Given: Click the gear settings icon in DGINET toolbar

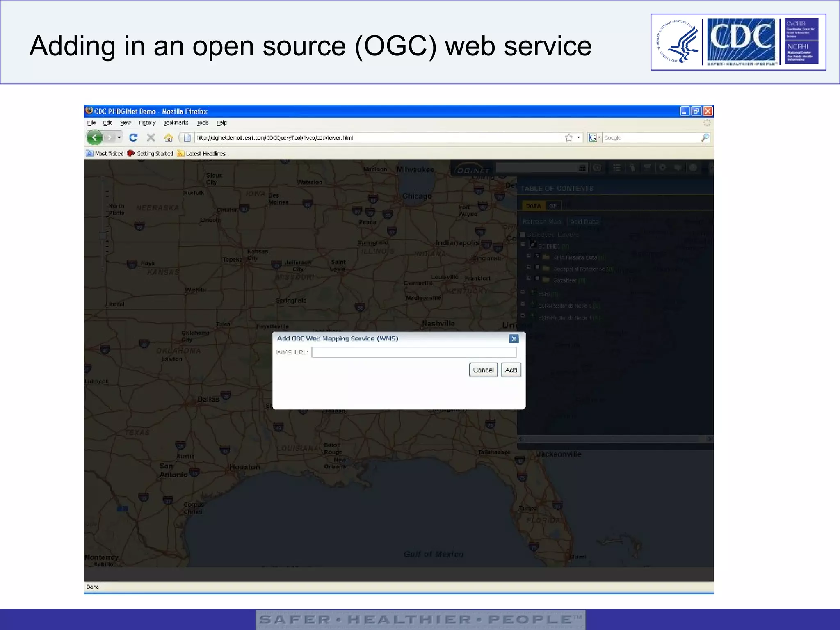Looking at the screenshot, I should pos(662,167).
